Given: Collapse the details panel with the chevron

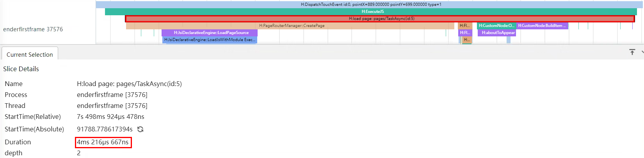Looking at the screenshot, I should coord(642,52).
